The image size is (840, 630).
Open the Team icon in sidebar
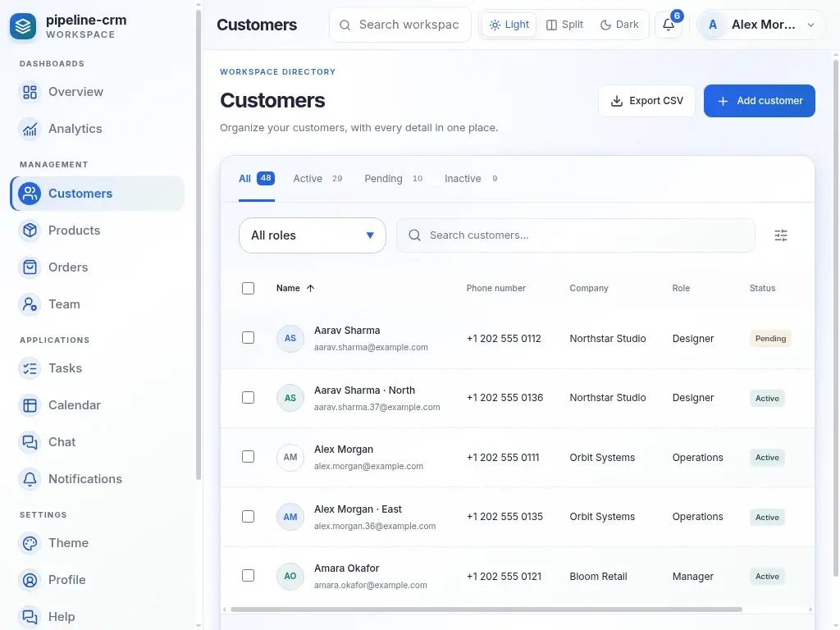(x=30, y=304)
